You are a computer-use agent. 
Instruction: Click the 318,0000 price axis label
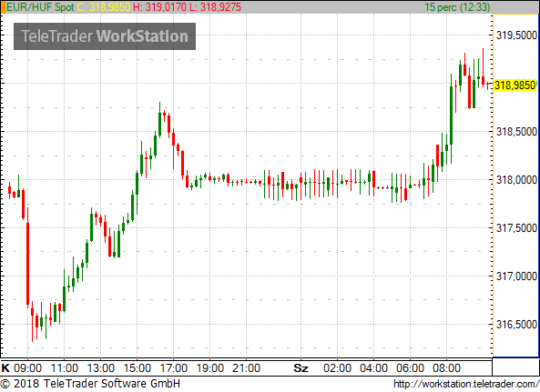[x=516, y=179]
